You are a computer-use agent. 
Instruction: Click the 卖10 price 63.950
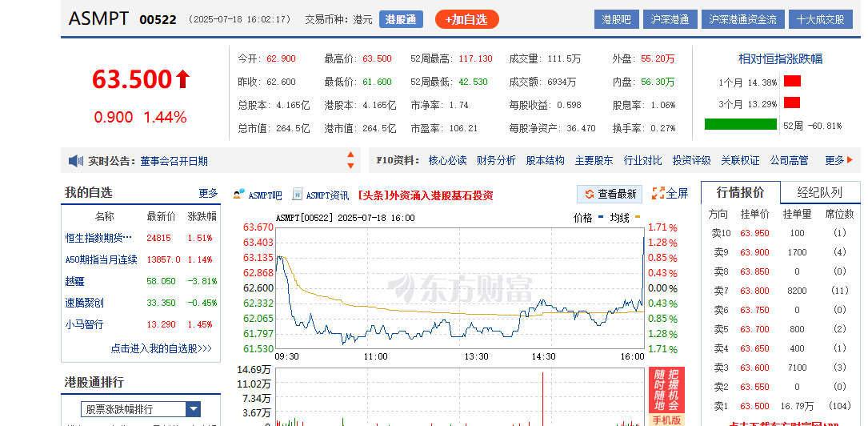[x=754, y=233]
